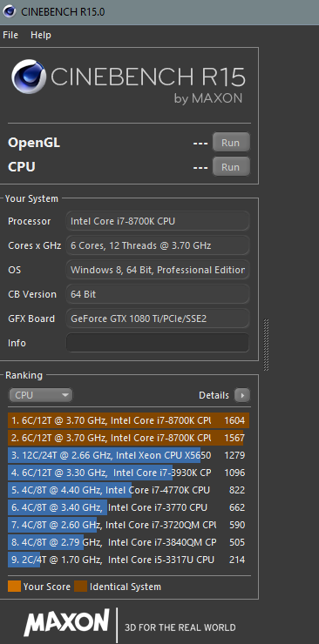The height and width of the screenshot is (644, 319).
Task: Click the orange Your Score legend swatch
Action: click(14, 586)
